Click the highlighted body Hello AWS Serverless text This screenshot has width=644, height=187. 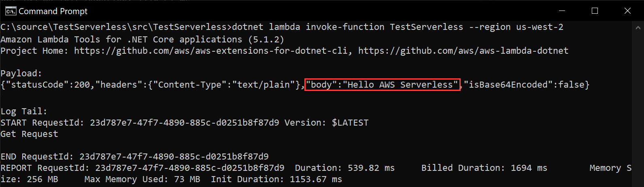[x=382, y=85]
